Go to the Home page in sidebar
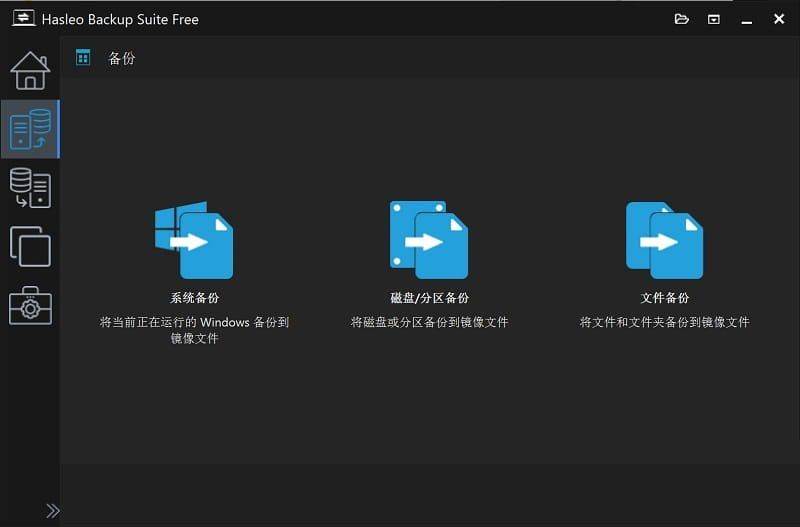The image size is (800, 527). pos(30,71)
